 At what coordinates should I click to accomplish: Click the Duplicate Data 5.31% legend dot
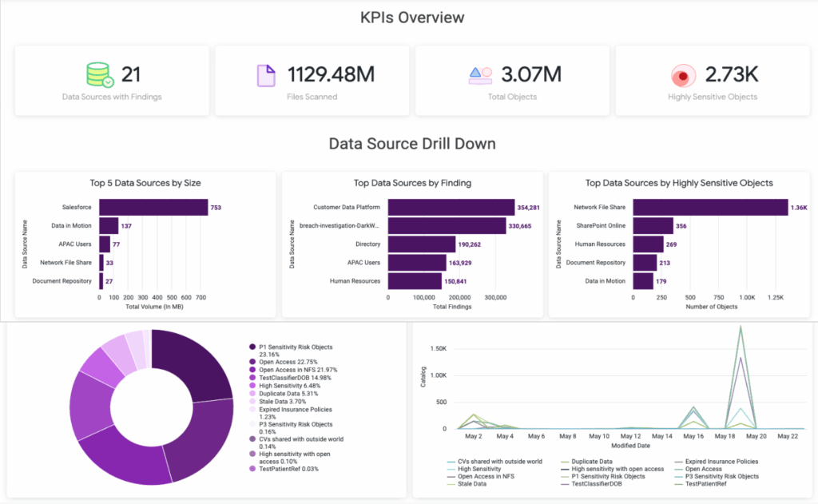(x=253, y=393)
